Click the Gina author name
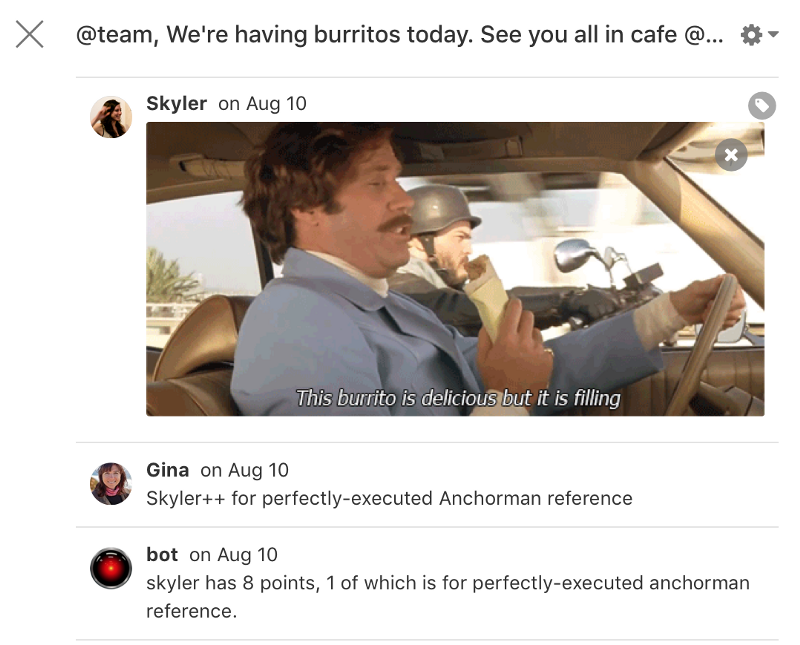The width and height of the screenshot is (800, 645). (x=168, y=470)
